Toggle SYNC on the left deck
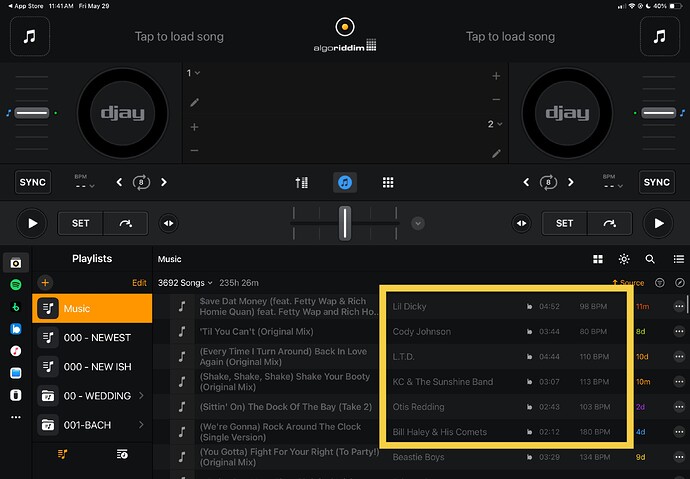Image resolution: width=690 pixels, height=479 pixels. point(33,182)
